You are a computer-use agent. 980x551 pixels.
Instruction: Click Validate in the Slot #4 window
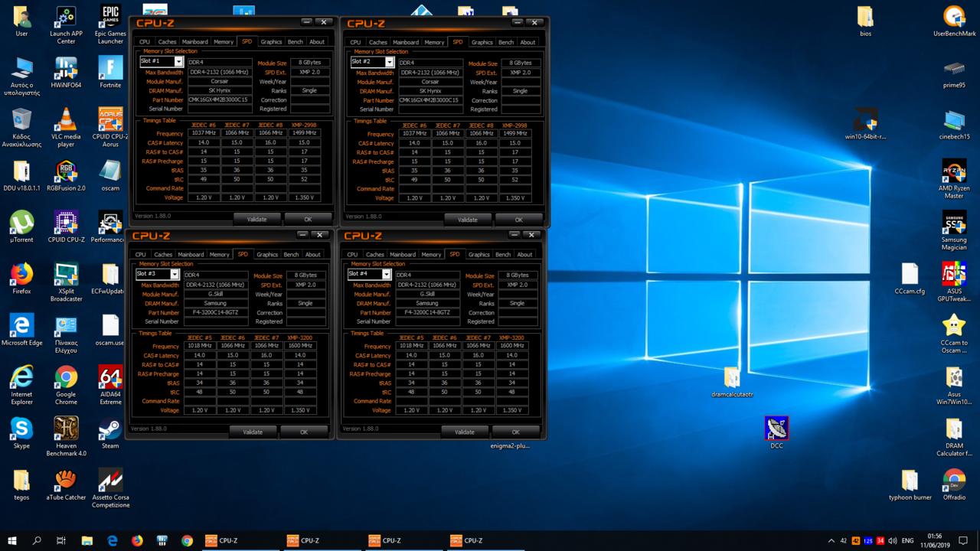[465, 432]
